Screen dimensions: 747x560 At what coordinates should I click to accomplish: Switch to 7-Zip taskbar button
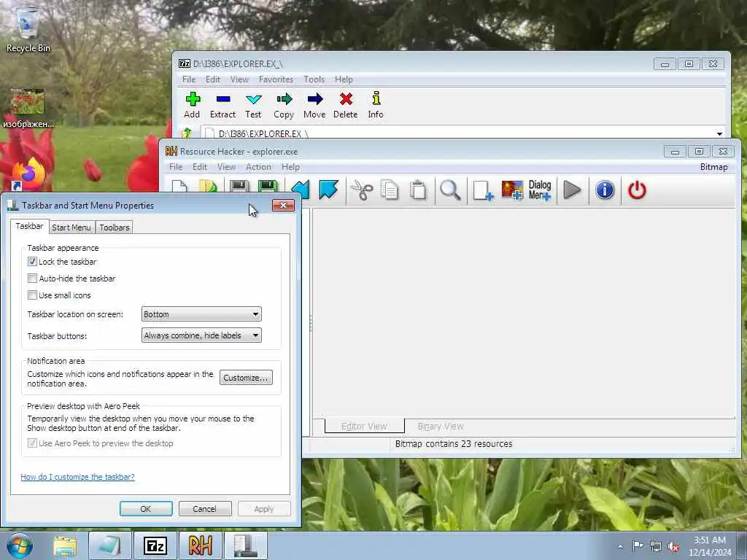tap(155, 545)
